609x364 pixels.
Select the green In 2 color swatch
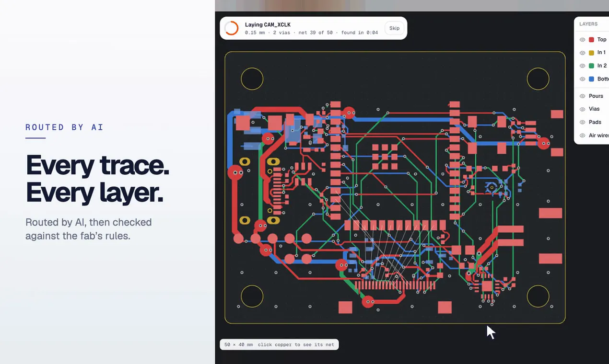click(x=592, y=66)
